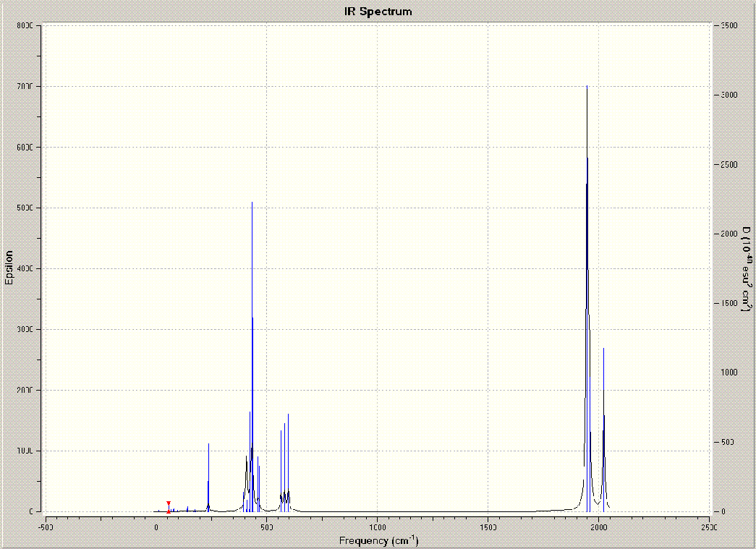This screenshot has height=549, width=756.
Task: Select the tall blue line reaching 5000 Epsilon
Action: [252, 357]
